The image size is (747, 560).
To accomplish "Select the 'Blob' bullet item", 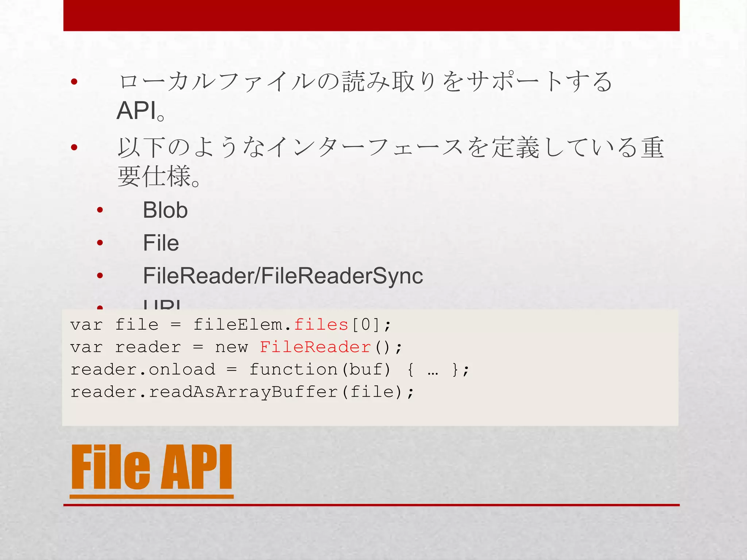I will [x=165, y=210].
